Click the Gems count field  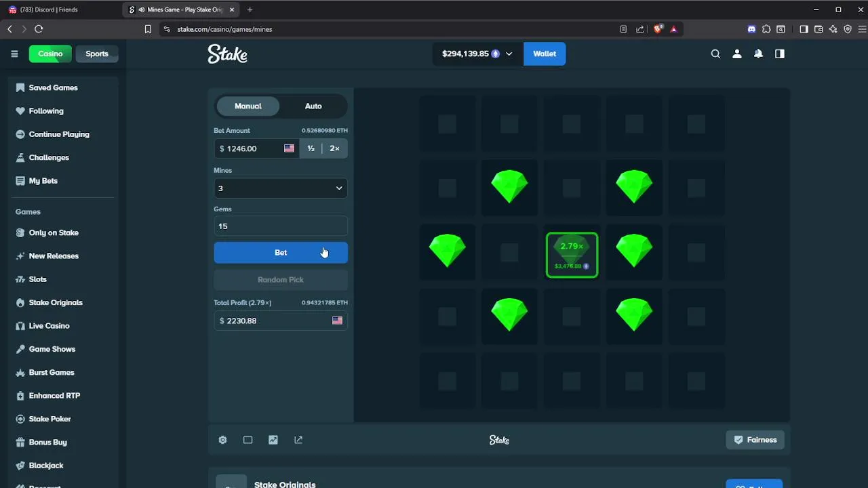pos(281,226)
